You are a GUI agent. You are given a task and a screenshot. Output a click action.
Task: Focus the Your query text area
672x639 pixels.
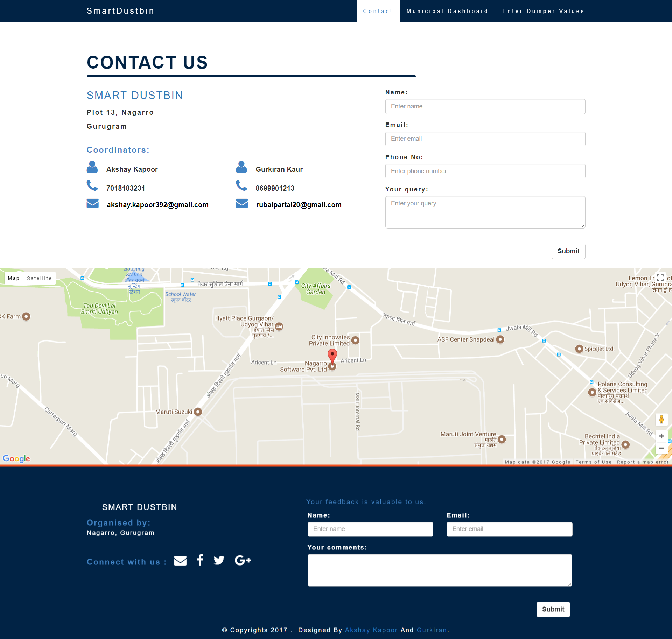click(x=485, y=212)
